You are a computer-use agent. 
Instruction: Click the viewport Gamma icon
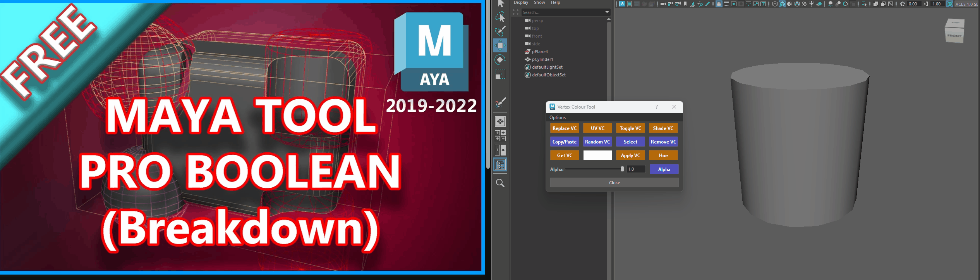(926, 4)
